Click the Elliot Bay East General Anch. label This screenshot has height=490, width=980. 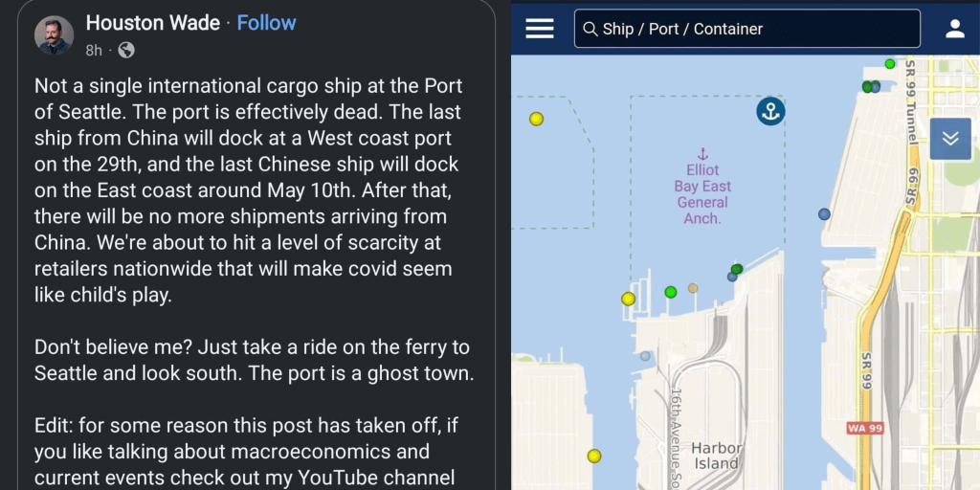(x=702, y=194)
